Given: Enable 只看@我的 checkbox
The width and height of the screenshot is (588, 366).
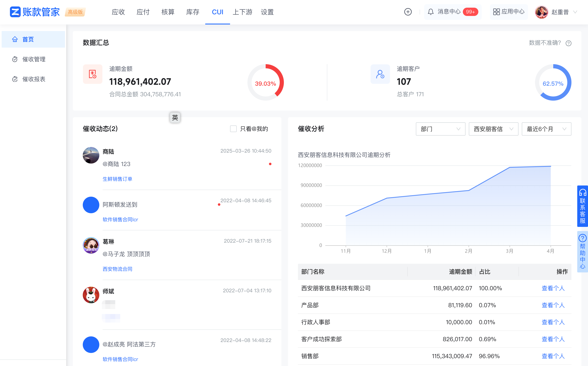Looking at the screenshot, I should point(233,129).
